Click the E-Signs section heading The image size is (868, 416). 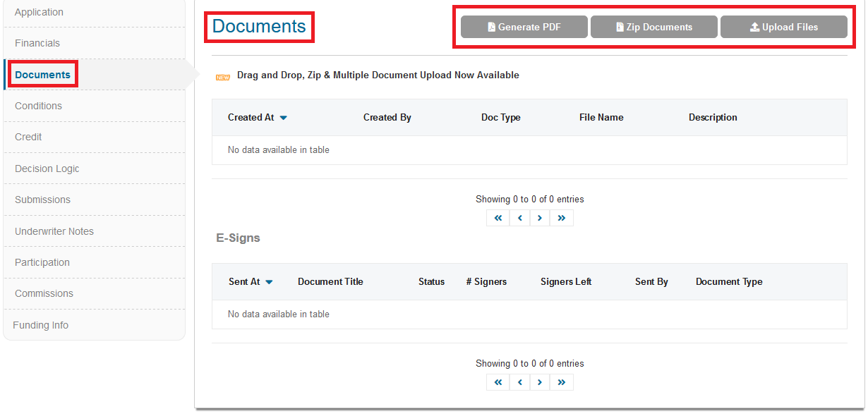tap(238, 238)
